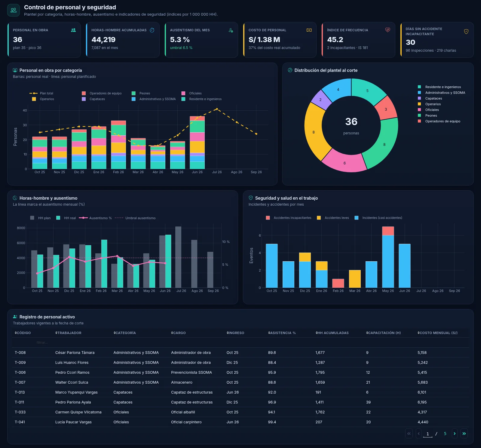Screen dimensions: 481x448
Task: Click the user icon on Ausentismo del mes card
Action: 231,30
